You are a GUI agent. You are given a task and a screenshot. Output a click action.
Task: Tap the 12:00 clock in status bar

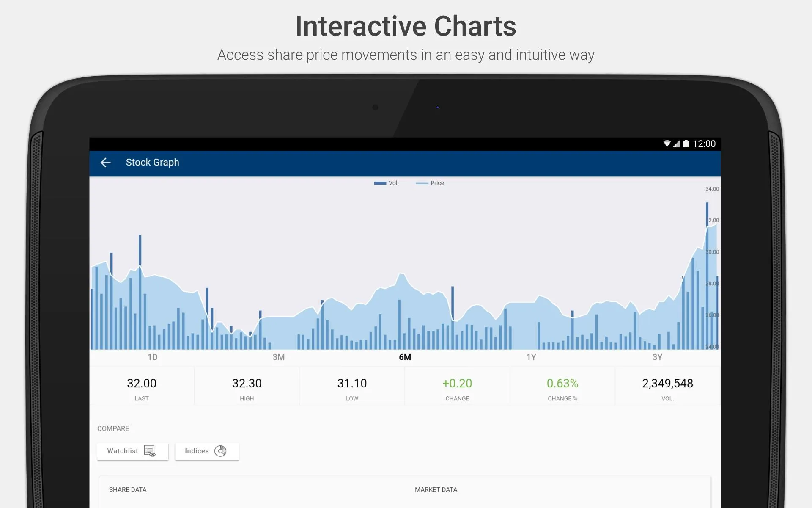(704, 144)
